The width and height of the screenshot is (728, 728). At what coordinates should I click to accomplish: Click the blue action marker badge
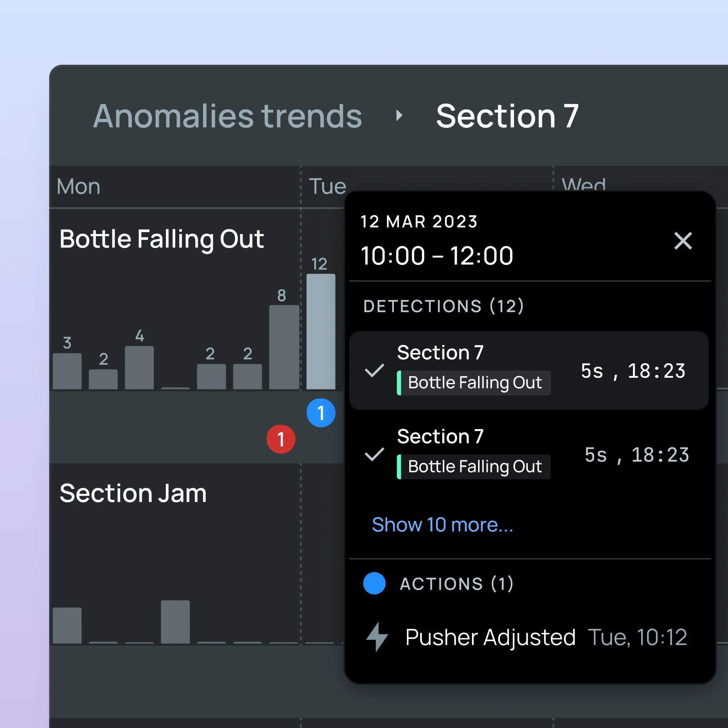click(x=321, y=413)
